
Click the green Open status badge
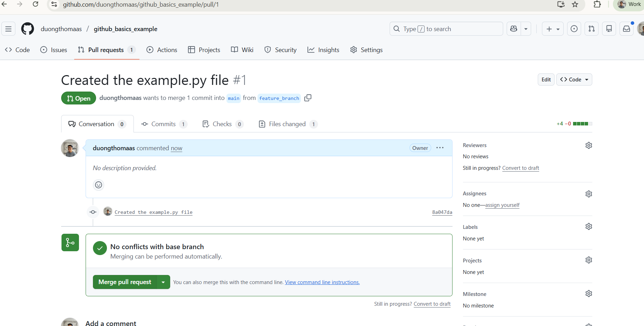[x=79, y=98]
